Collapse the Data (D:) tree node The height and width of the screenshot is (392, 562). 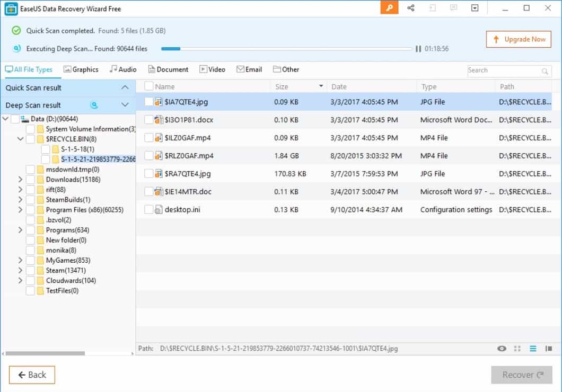pyautogui.click(x=5, y=119)
